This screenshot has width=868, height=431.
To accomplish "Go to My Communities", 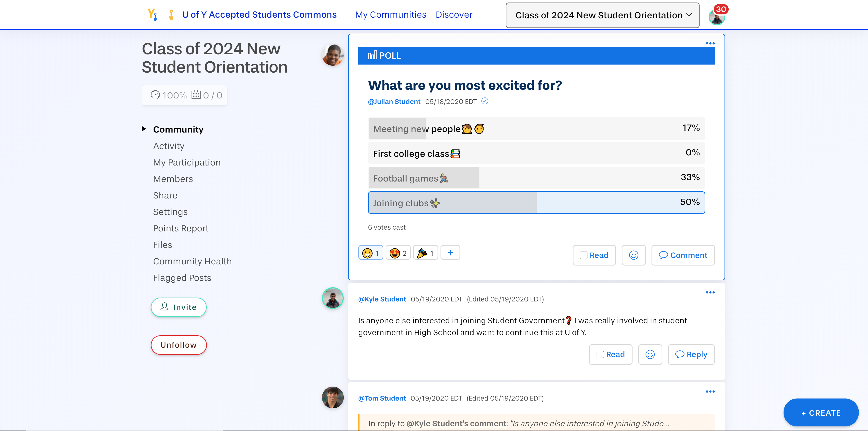I will pyautogui.click(x=391, y=14).
